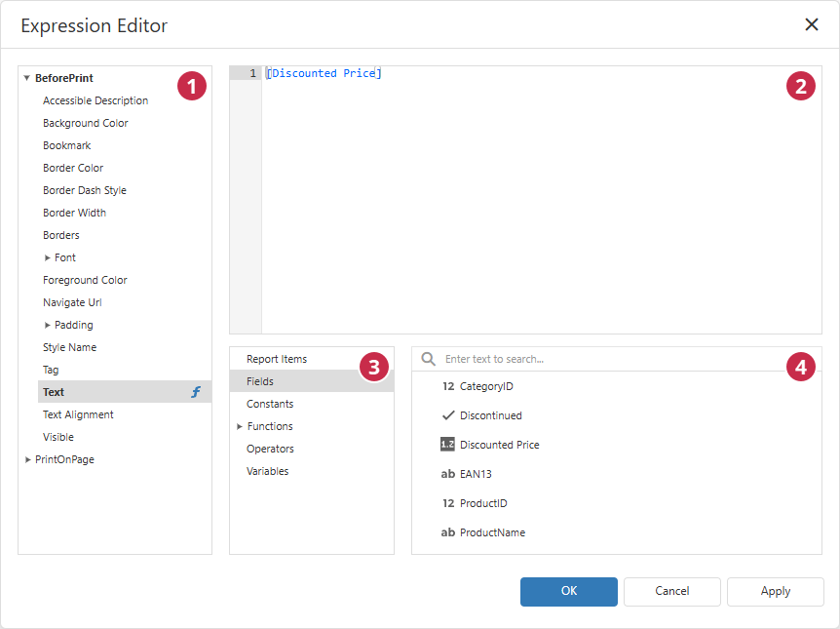Close the Expression Editor dialog
840x629 pixels.
[x=811, y=24]
